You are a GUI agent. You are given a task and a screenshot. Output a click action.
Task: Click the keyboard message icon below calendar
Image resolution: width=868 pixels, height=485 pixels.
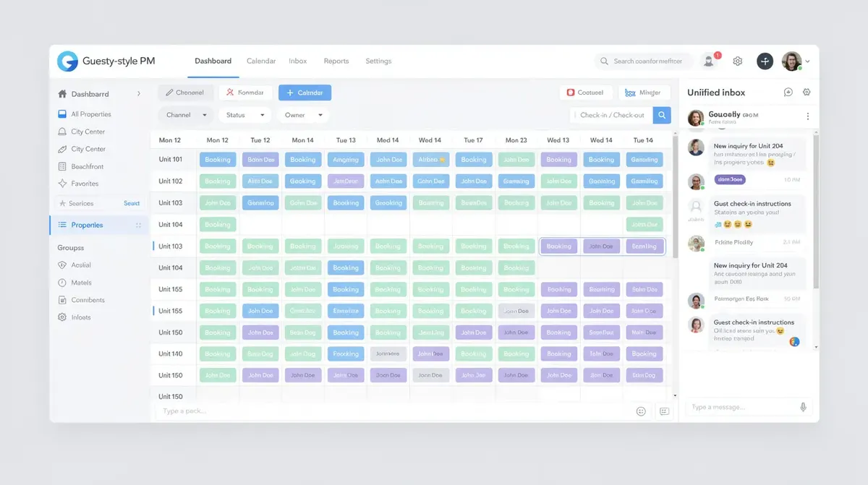(664, 411)
